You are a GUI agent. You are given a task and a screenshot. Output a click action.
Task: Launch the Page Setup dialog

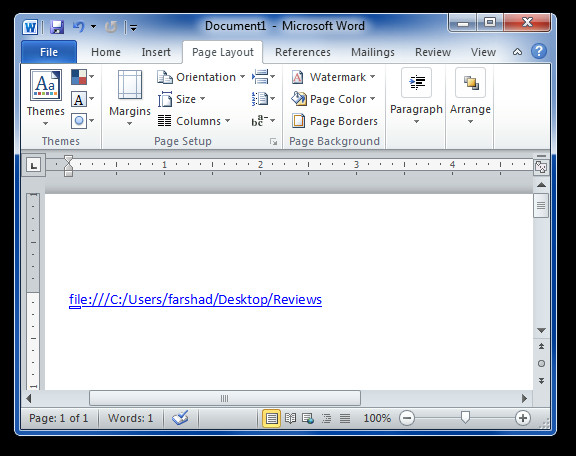(273, 141)
